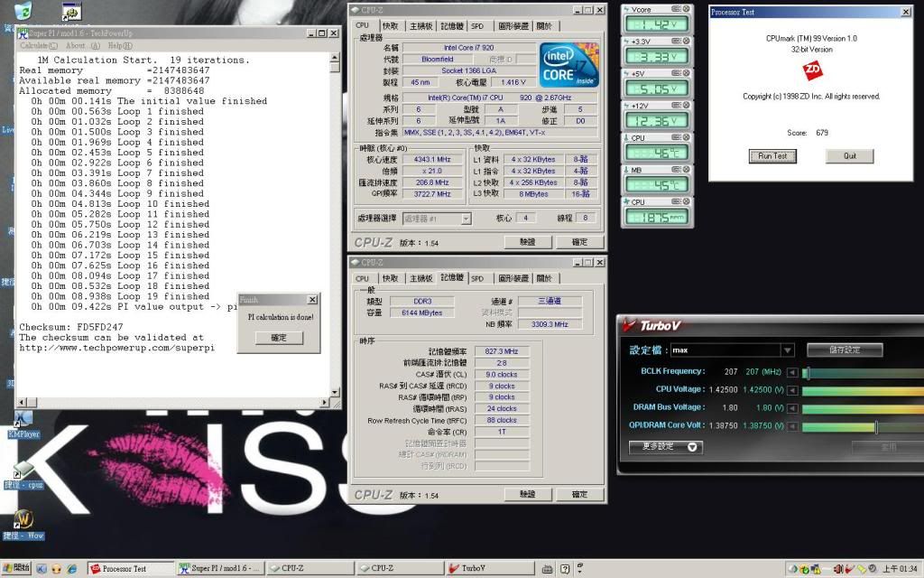Open the Help menu in Super PI
924x578 pixels.
120,45
